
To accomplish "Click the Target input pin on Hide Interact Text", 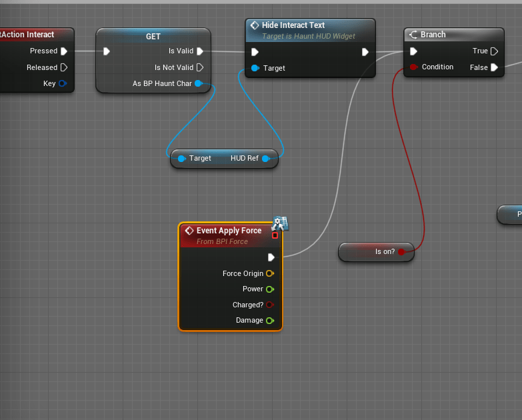I will pos(255,68).
